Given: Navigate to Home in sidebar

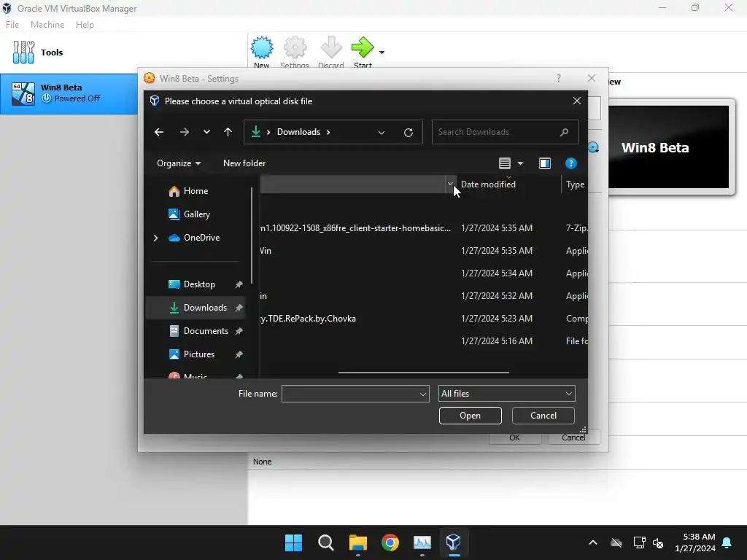Looking at the screenshot, I should [x=188, y=191].
